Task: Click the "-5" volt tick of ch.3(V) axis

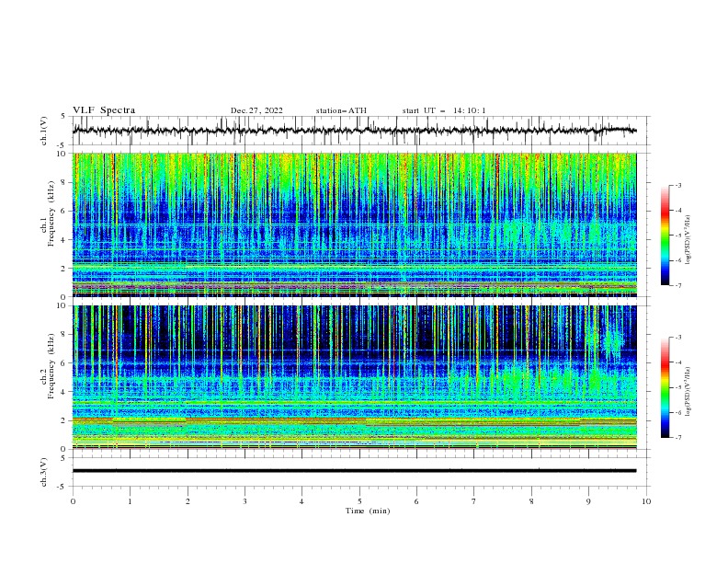Action: click(x=63, y=487)
